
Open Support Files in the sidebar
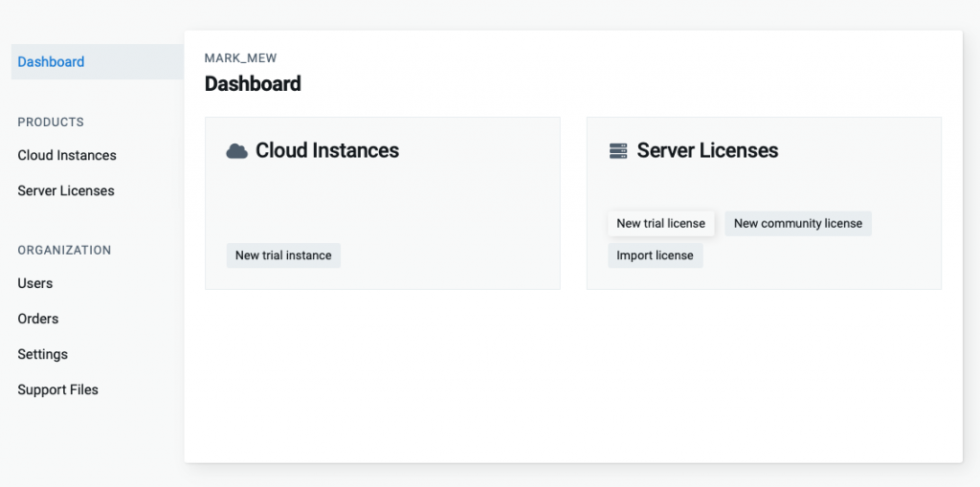click(x=58, y=389)
